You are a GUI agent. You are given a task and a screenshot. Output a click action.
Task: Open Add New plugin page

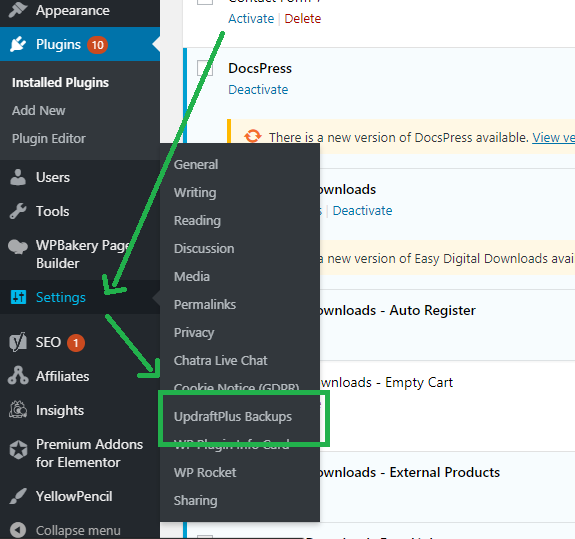(x=39, y=110)
